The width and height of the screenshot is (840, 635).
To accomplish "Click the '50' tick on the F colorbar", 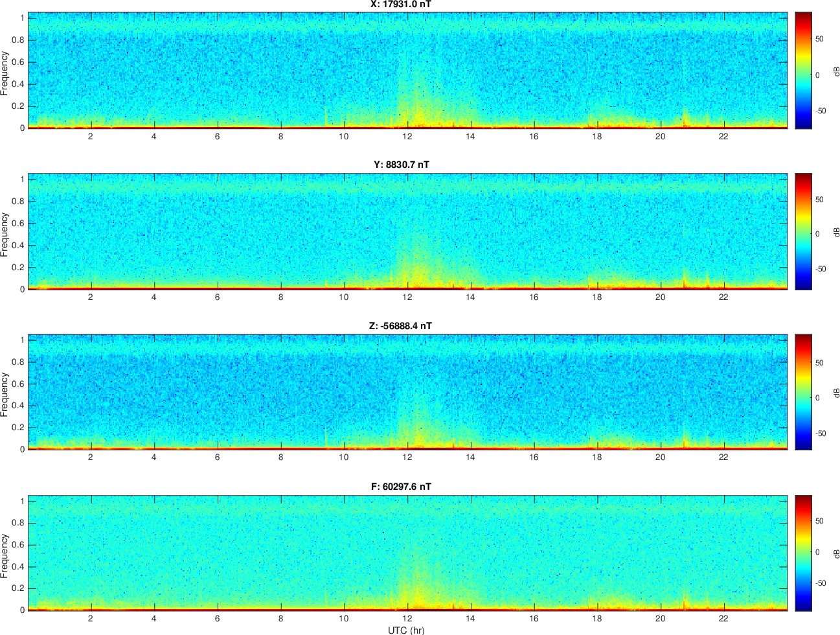I will pyautogui.click(x=819, y=521).
